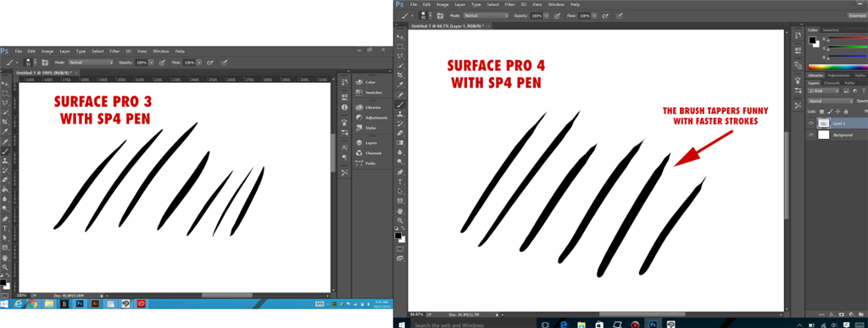Click the Layer 1 thumbnail
Image resolution: width=868 pixels, height=328 pixels.
click(824, 124)
